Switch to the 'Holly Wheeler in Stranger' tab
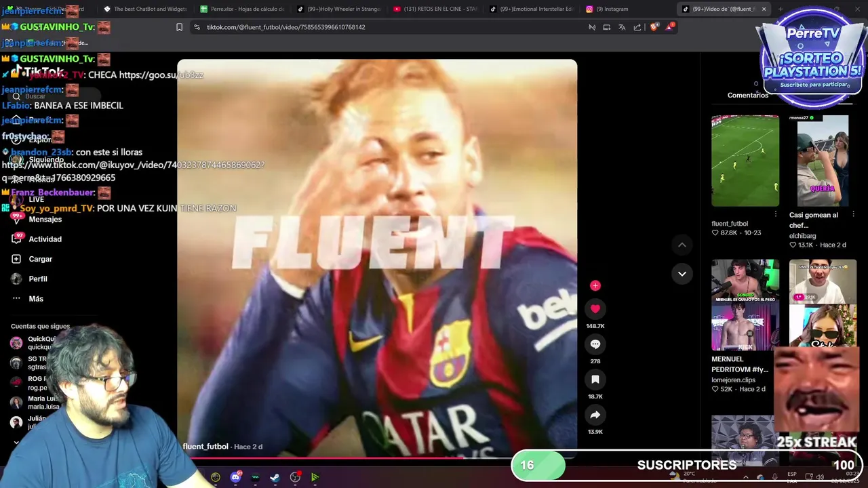 tap(340, 9)
